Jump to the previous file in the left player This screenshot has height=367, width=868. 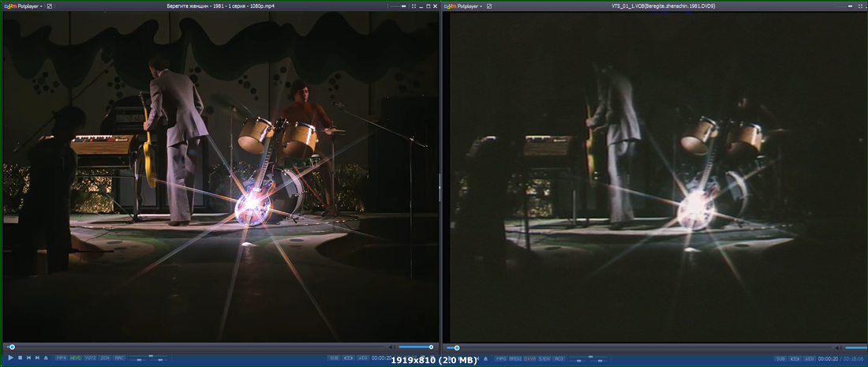(28, 358)
